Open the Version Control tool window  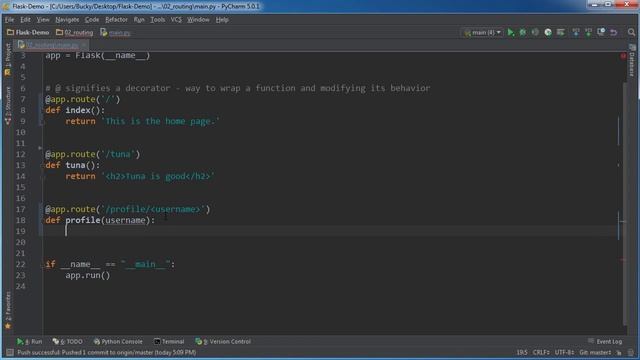point(223,341)
